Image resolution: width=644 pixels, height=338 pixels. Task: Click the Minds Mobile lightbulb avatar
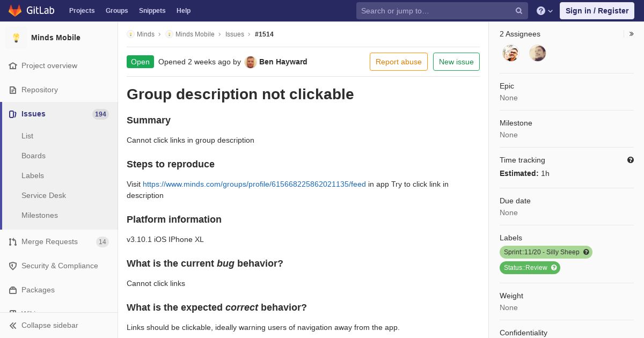tap(16, 38)
